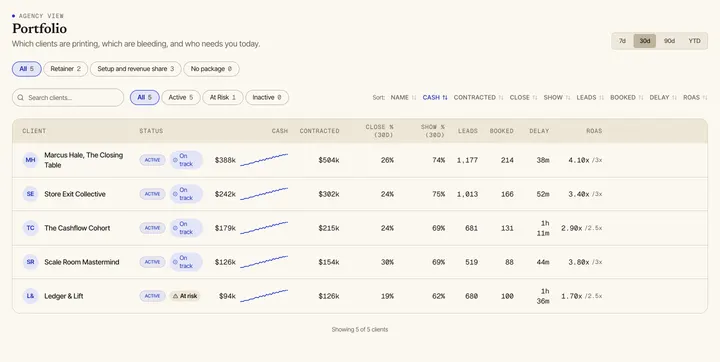
Task: Click Ledger & Lift's ACTIVE status badge
Action: pos(152,296)
